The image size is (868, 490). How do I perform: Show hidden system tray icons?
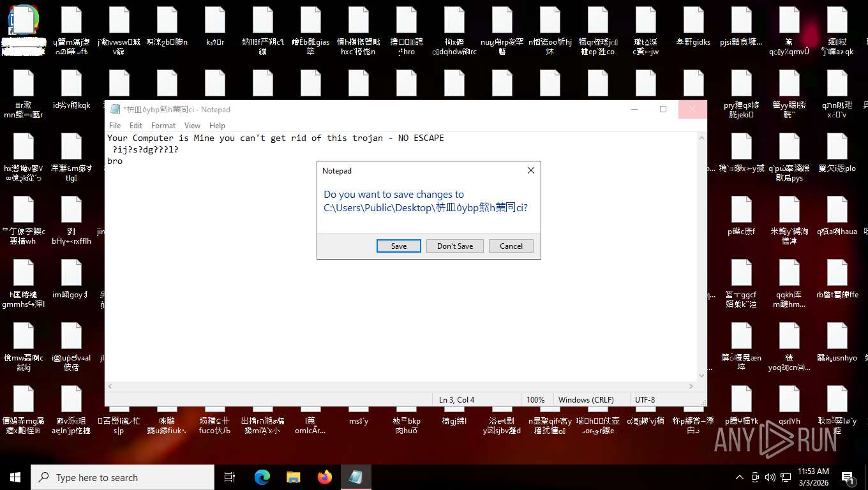[740, 477]
